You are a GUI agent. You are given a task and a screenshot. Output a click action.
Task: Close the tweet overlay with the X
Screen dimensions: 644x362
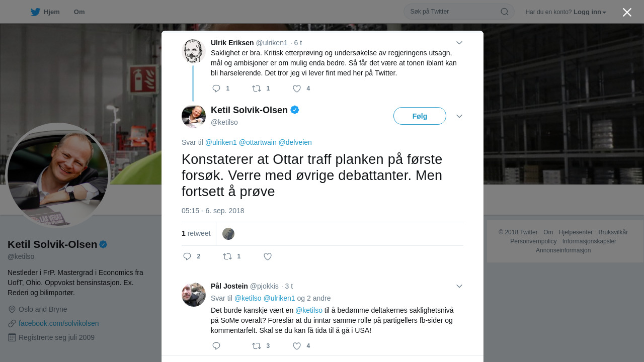(627, 12)
